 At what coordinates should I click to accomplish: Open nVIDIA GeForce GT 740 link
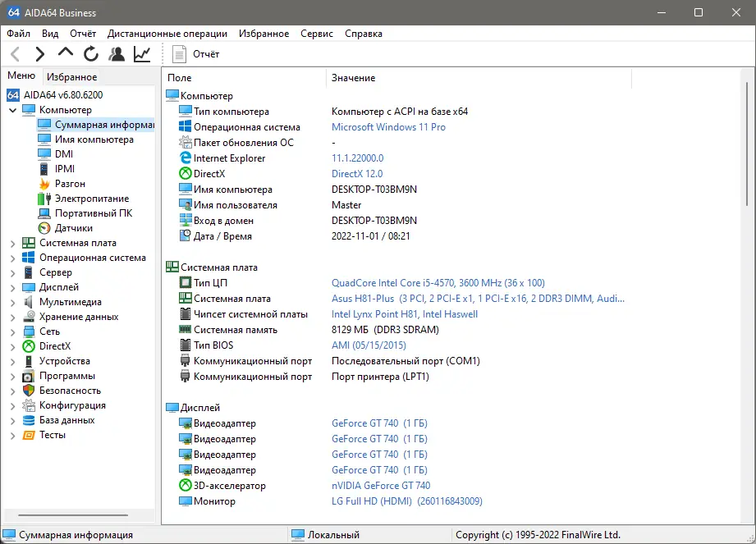[x=381, y=486]
